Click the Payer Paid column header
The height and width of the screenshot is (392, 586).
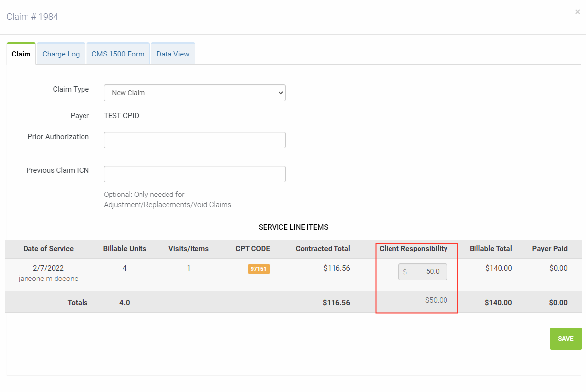click(550, 249)
